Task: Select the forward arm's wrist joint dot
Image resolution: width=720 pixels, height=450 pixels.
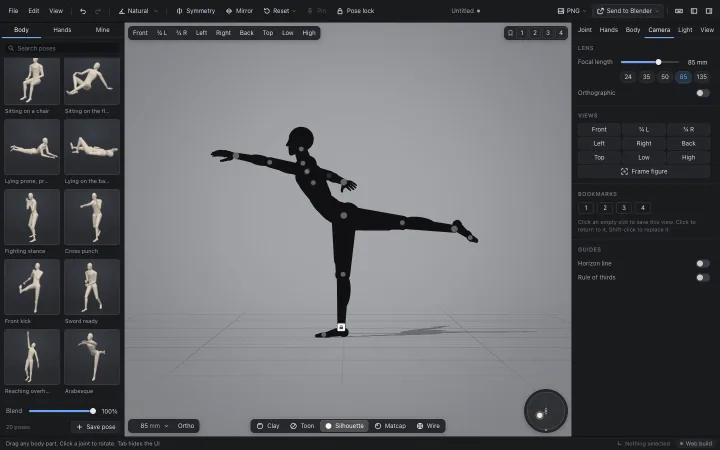Action: coord(236,156)
